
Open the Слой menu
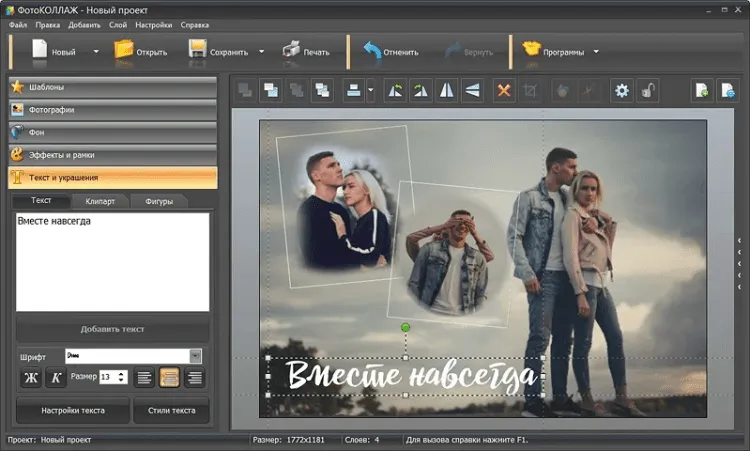118,24
